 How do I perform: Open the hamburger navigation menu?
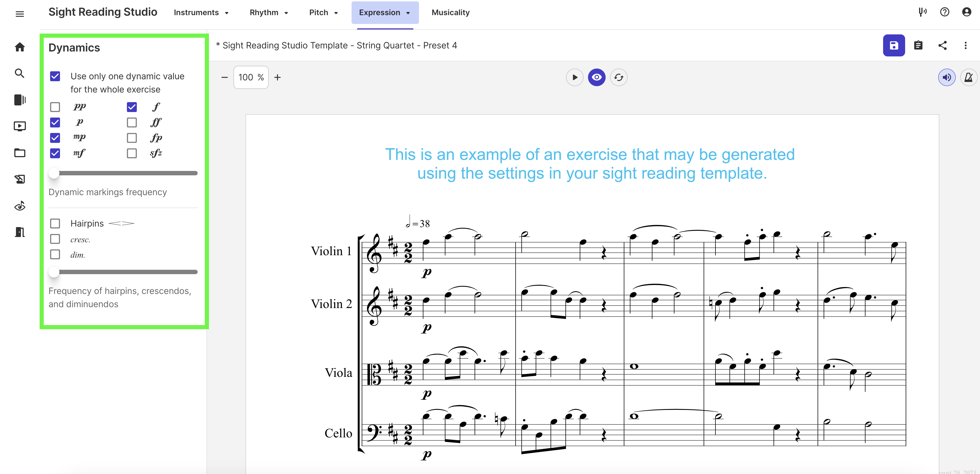(x=20, y=14)
